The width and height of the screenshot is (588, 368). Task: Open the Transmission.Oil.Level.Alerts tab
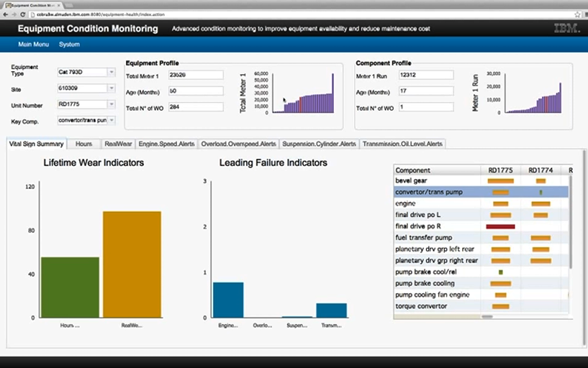click(x=402, y=144)
